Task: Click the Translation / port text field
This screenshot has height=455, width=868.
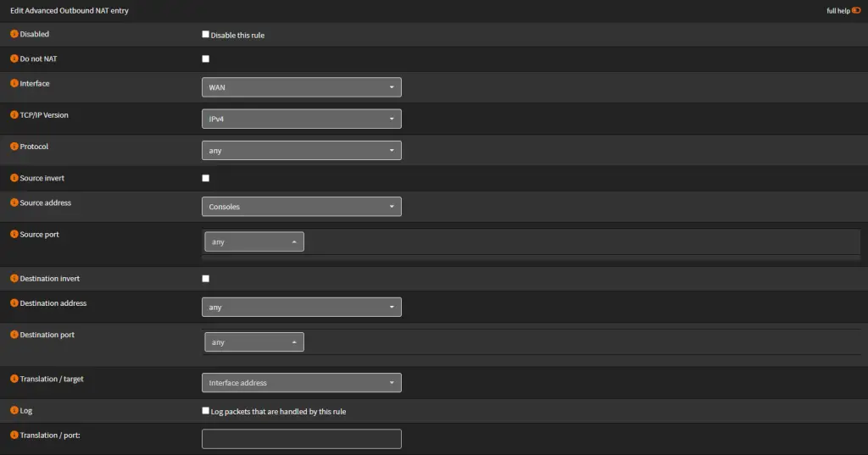Action: click(x=301, y=439)
